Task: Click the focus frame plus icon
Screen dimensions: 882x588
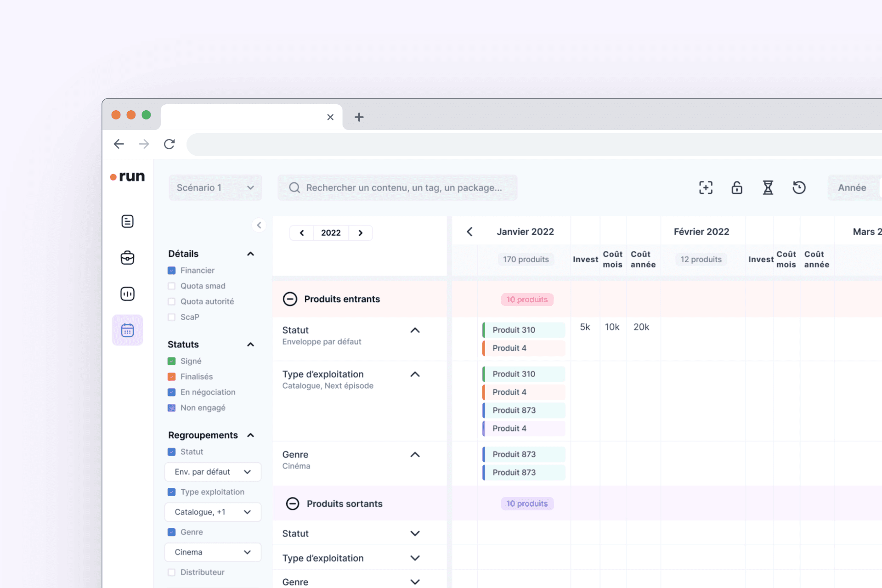Action: tap(706, 187)
